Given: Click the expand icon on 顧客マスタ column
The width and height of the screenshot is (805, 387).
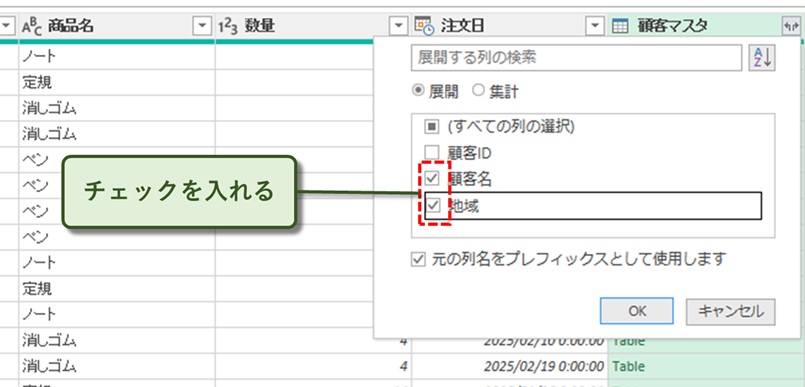Looking at the screenshot, I should coord(791,27).
